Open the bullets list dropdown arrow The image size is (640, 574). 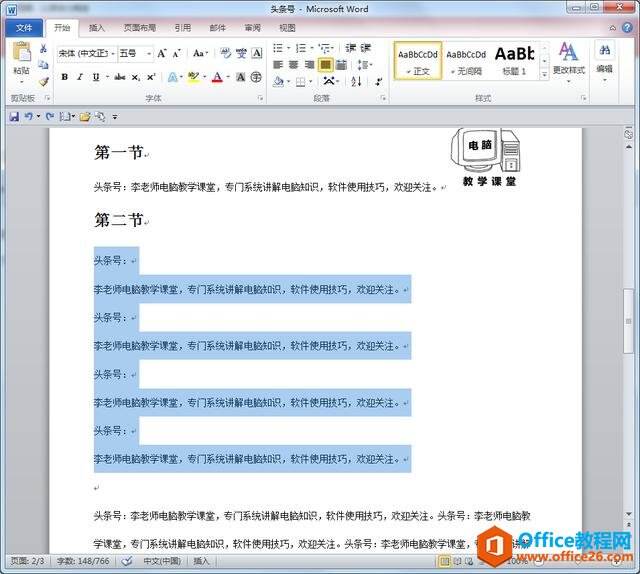289,48
